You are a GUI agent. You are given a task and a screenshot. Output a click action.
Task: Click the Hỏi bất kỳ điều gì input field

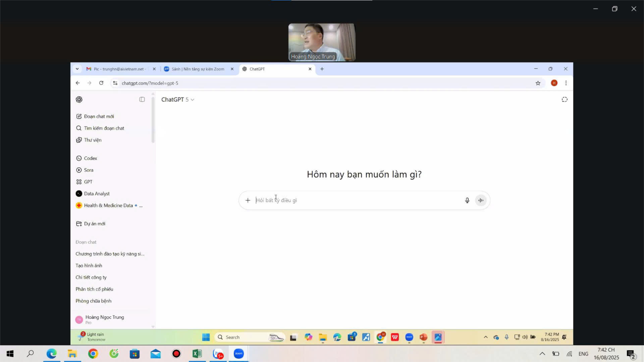(355, 200)
